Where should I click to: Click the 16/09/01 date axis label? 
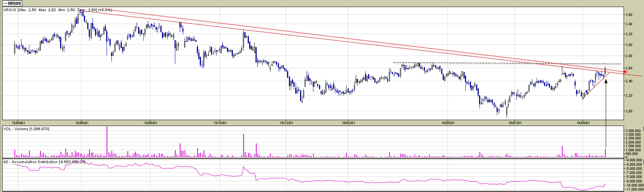[x=583, y=123]
